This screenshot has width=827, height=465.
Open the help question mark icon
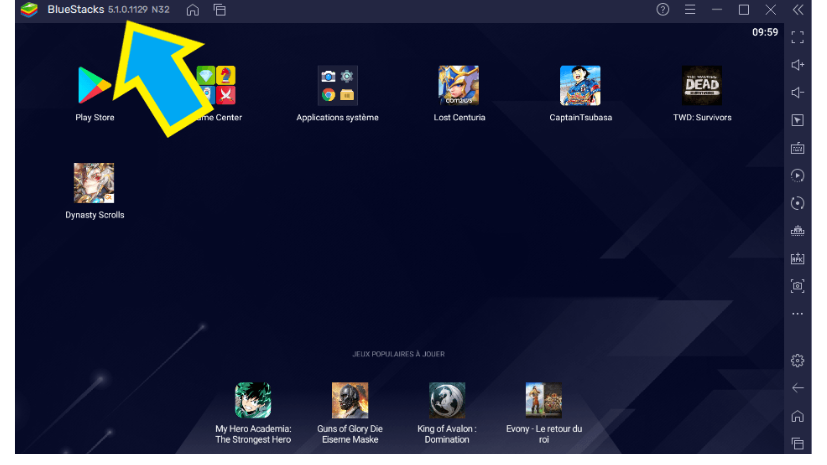click(662, 10)
